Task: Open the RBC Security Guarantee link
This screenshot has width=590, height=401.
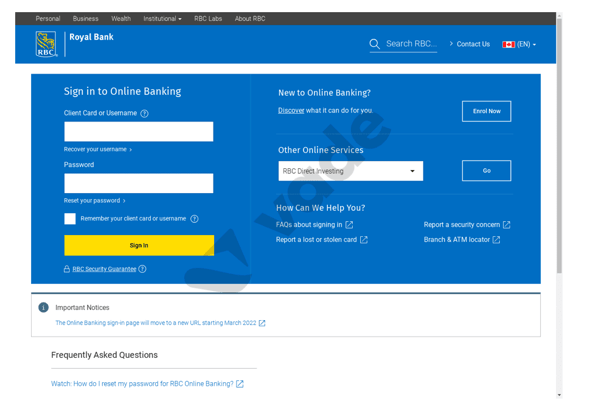Action: [x=104, y=269]
